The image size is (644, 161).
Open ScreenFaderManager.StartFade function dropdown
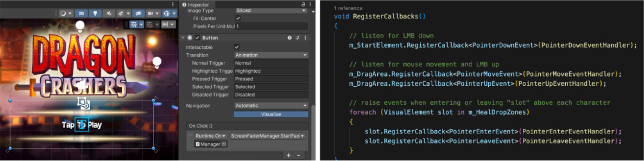click(x=268, y=136)
